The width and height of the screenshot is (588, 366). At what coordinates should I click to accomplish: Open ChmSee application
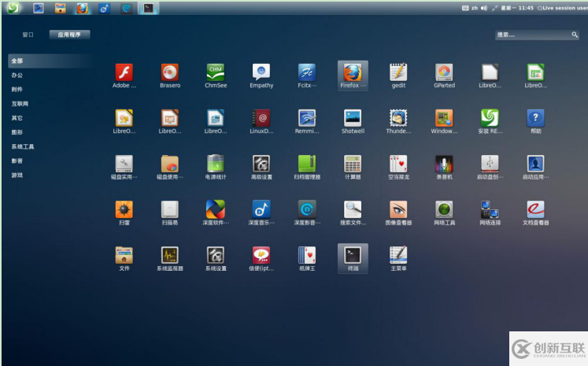pyautogui.click(x=216, y=72)
